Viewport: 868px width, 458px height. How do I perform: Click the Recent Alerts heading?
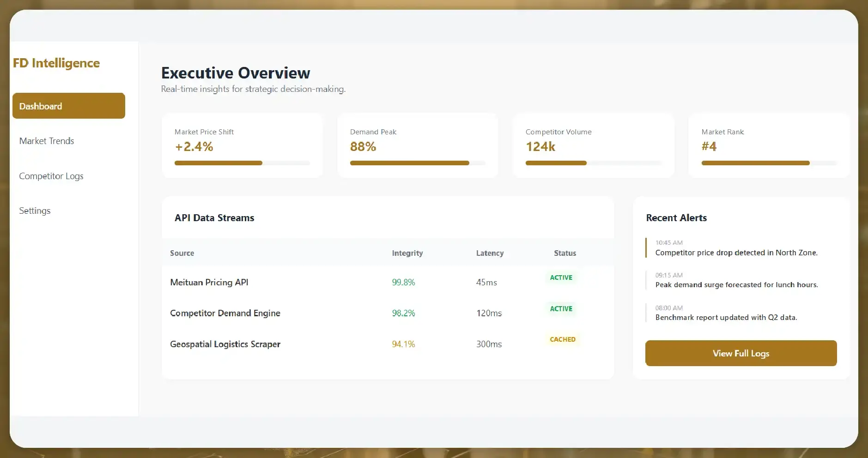676,218
